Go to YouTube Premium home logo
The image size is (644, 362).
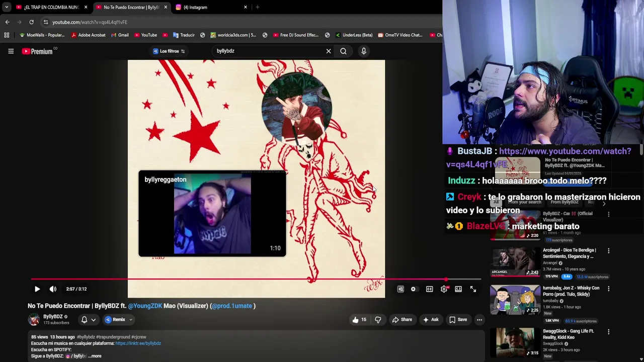click(x=38, y=51)
